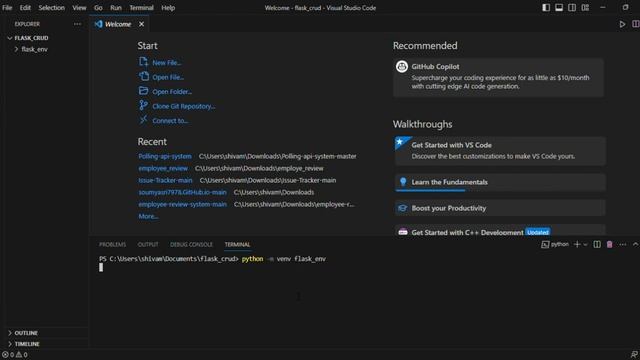The width and height of the screenshot is (640, 360).
Task: Toggle secondary side bar layout icon
Action: coord(572,8)
